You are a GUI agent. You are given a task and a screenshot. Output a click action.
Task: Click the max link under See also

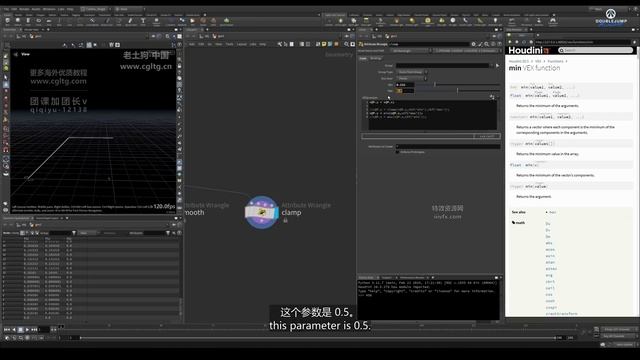coord(552,212)
